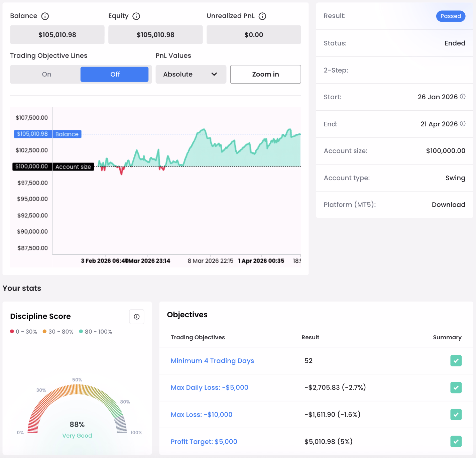476x458 pixels.
Task: Download the MT5 platform
Action: 448,205
